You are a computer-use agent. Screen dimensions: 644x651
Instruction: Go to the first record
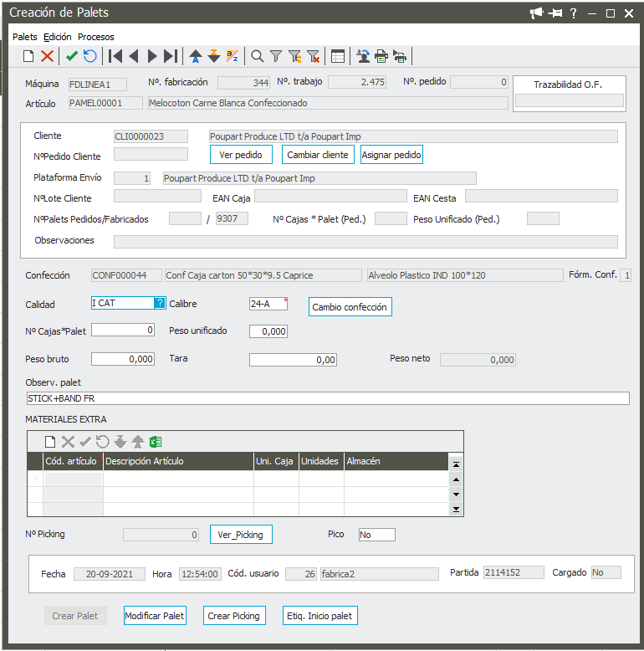point(115,56)
